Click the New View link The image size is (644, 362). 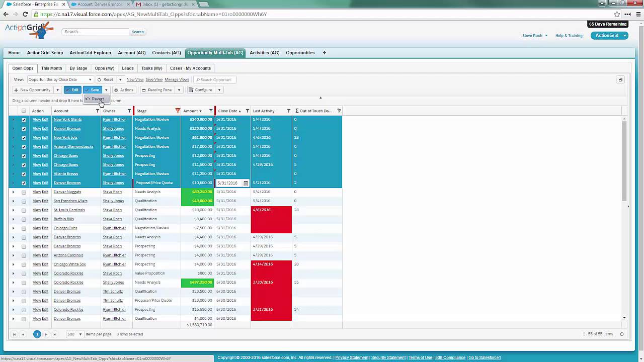click(x=135, y=79)
